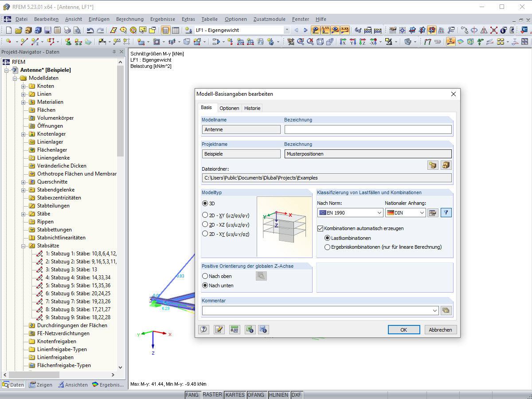532x399 pixels.
Task: Choose Ergebniskombinationen radio option
Action: coord(328,247)
